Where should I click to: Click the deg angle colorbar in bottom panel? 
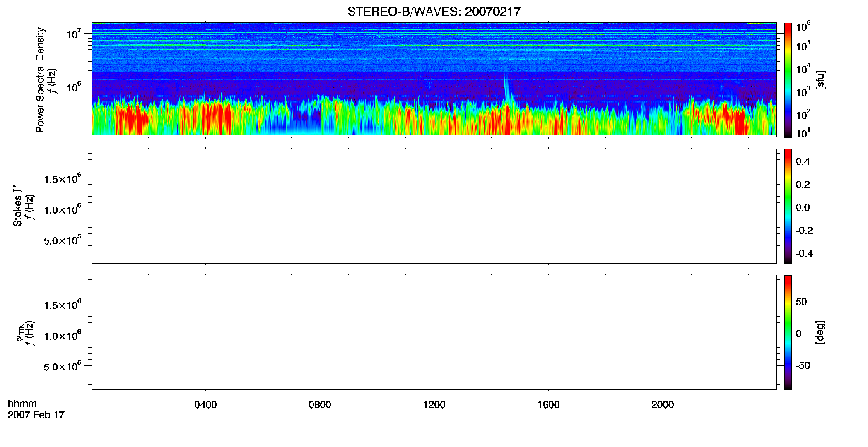tap(788, 332)
